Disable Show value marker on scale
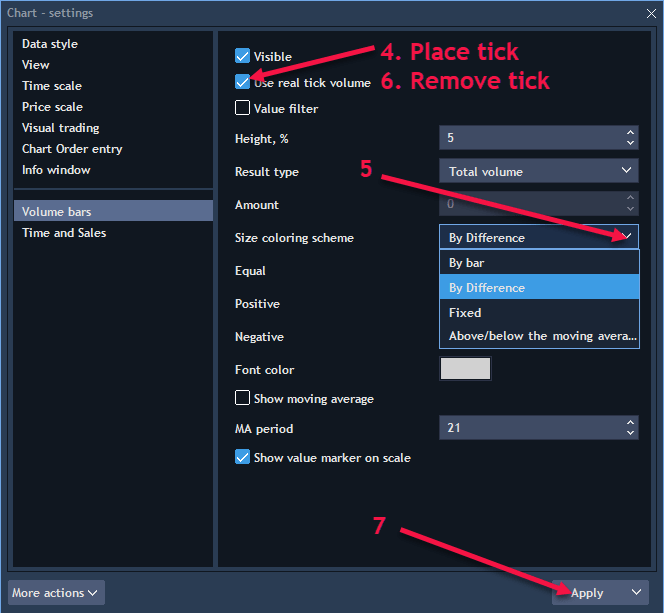The width and height of the screenshot is (664, 613). click(242, 457)
